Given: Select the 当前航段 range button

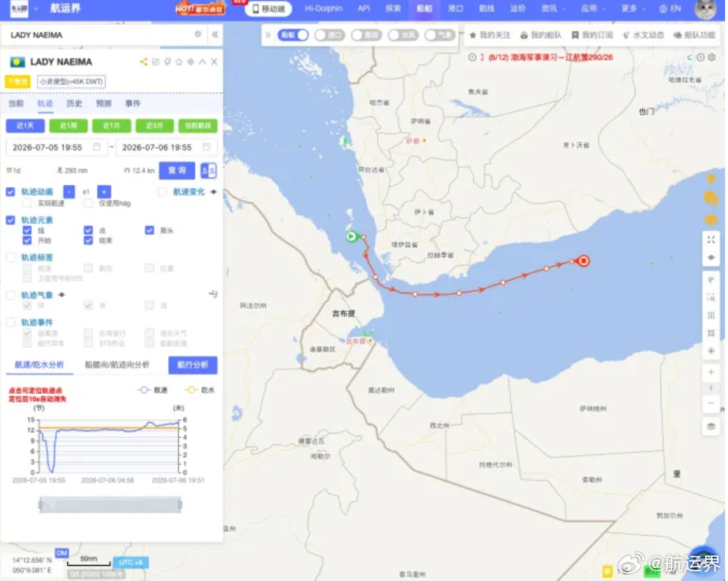Looking at the screenshot, I should click(198, 125).
